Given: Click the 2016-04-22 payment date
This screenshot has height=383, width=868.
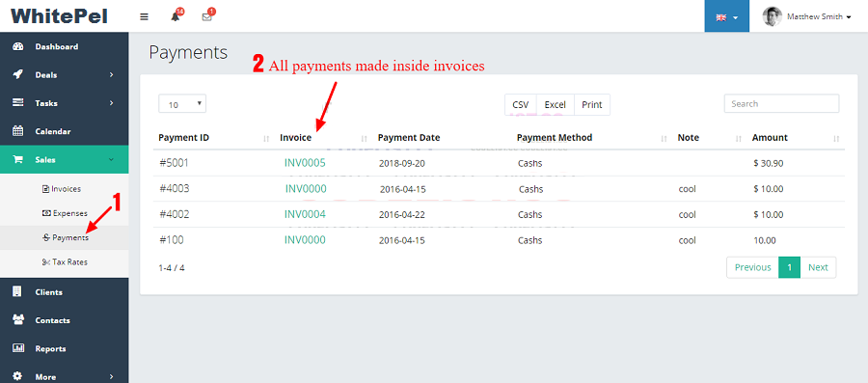Looking at the screenshot, I should [x=402, y=215].
